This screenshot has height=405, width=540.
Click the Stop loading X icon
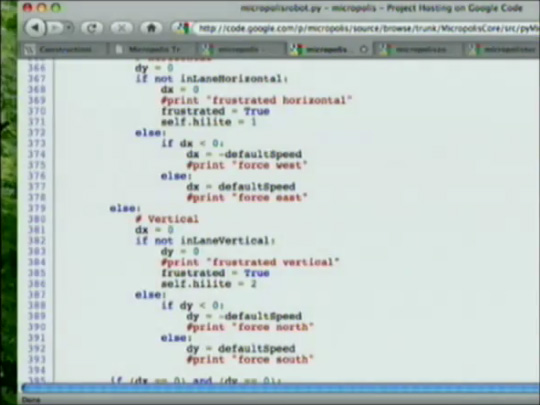122,28
